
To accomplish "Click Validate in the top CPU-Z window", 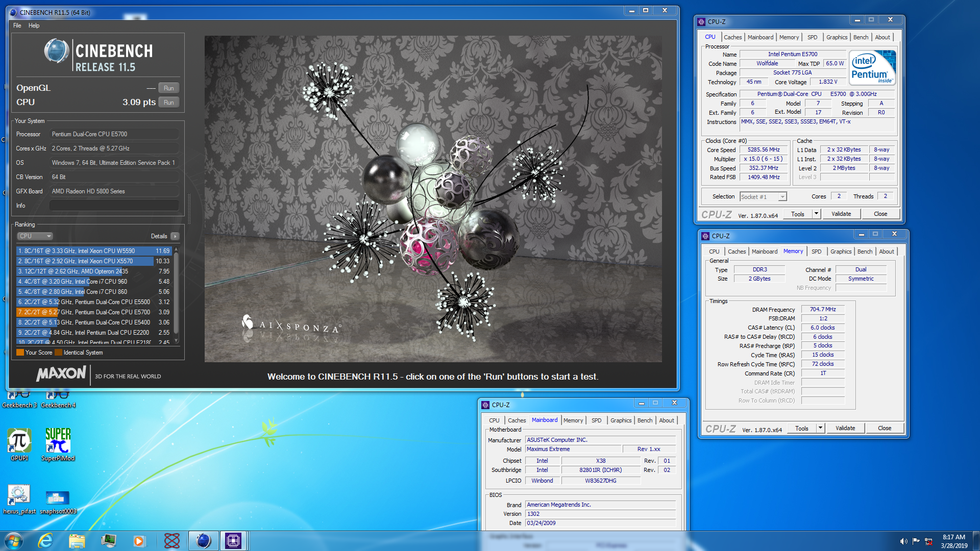I will click(841, 214).
